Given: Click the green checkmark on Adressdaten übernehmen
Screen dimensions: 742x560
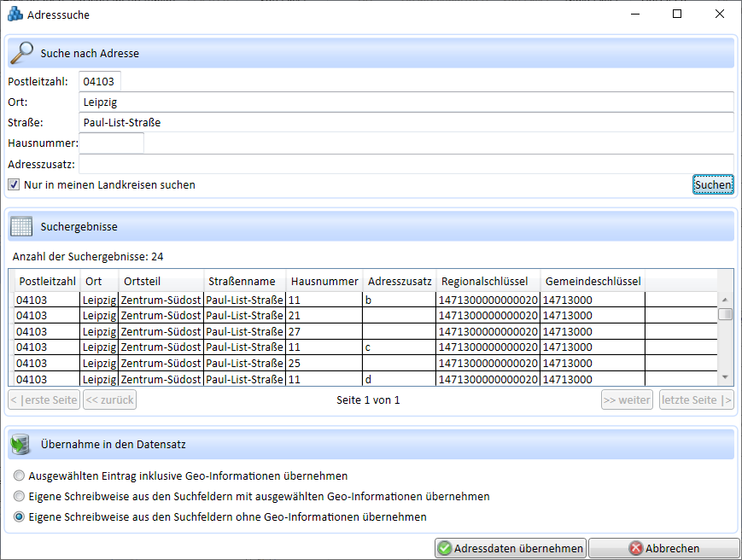Looking at the screenshot, I should pyautogui.click(x=445, y=549).
